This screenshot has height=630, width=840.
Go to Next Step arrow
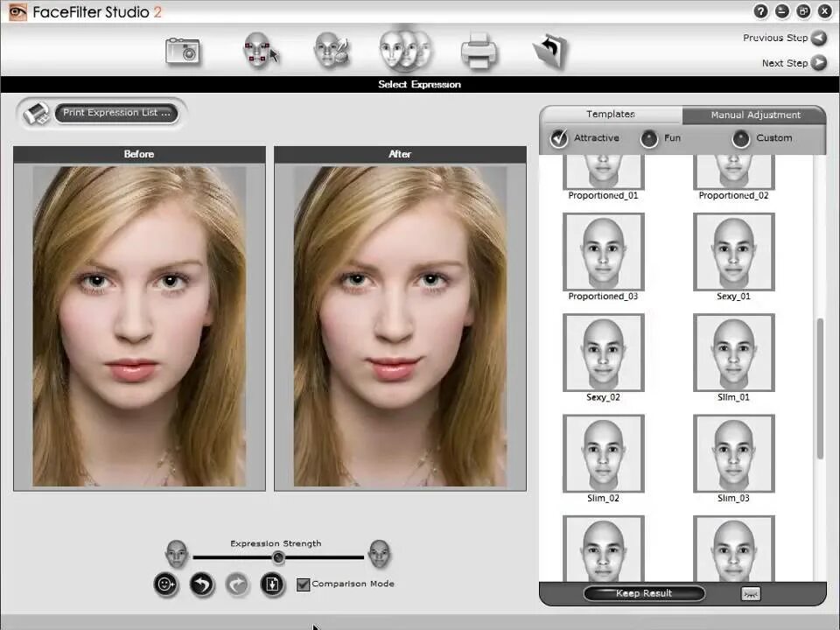(818, 63)
